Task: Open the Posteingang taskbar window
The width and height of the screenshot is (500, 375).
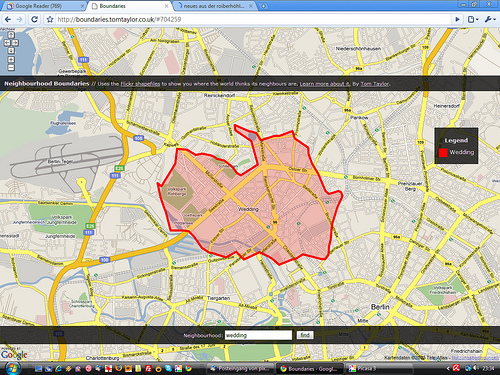Action: click(x=241, y=369)
